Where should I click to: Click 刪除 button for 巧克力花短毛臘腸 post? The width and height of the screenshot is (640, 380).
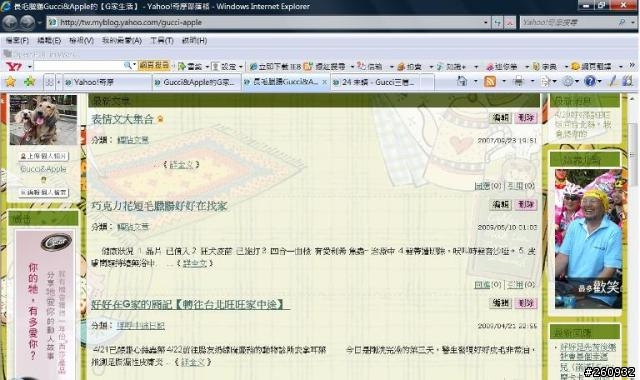click(x=525, y=204)
